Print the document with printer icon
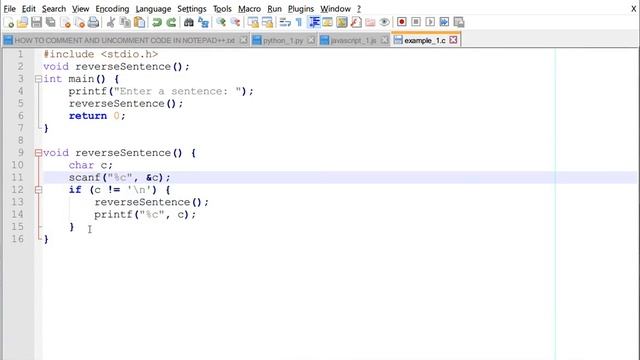The width and height of the screenshot is (640, 360). click(x=93, y=22)
